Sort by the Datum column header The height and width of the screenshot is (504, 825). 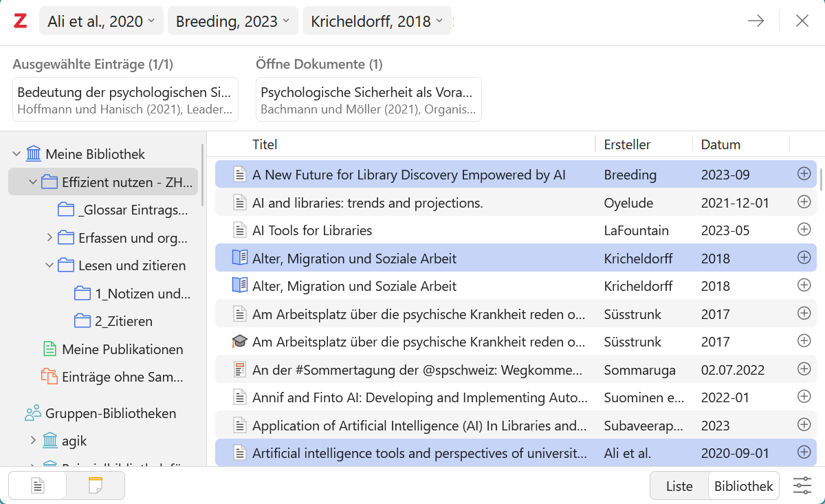click(720, 144)
